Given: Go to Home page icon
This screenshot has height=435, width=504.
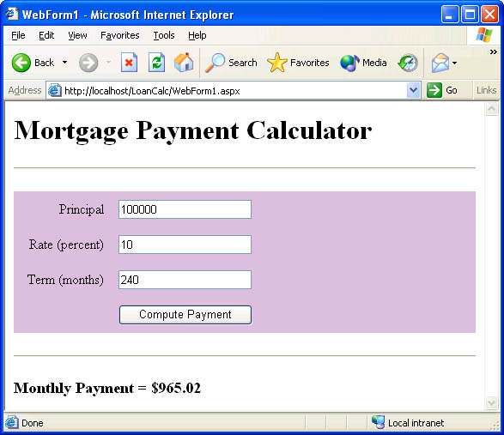Looking at the screenshot, I should click(x=184, y=62).
